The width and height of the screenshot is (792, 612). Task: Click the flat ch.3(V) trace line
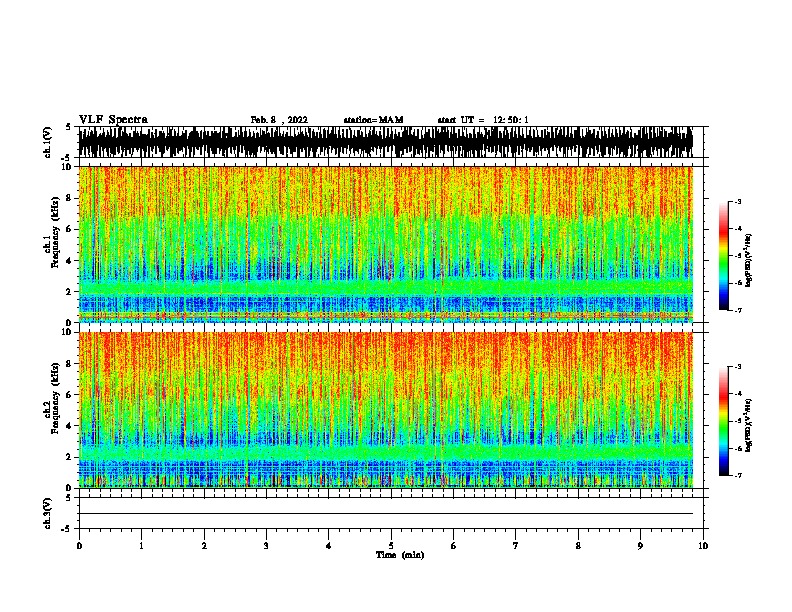(x=386, y=514)
